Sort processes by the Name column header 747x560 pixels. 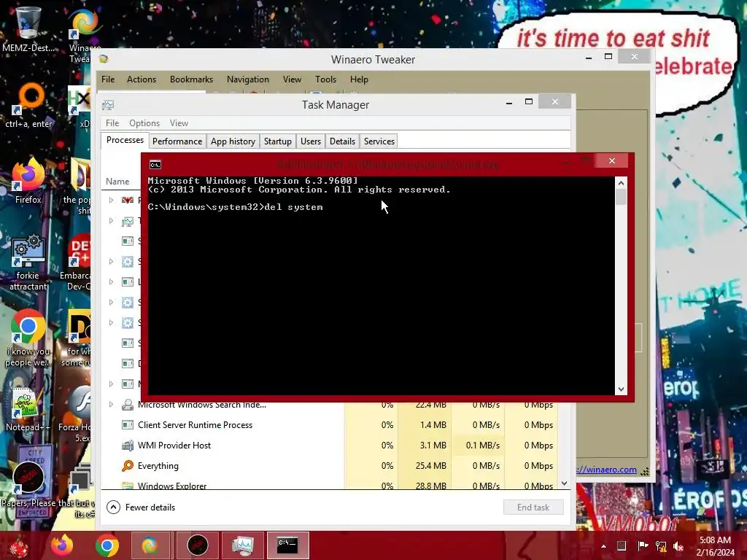click(x=117, y=182)
